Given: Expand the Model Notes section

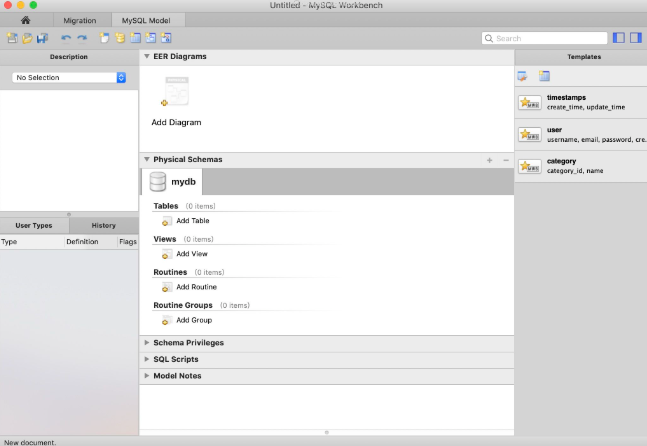Looking at the screenshot, I should point(146,375).
